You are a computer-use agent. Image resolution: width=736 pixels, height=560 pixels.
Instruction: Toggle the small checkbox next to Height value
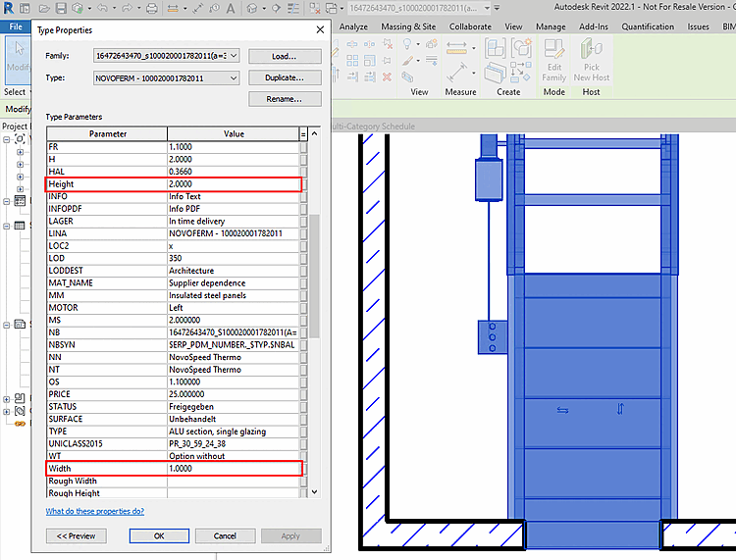click(x=303, y=184)
